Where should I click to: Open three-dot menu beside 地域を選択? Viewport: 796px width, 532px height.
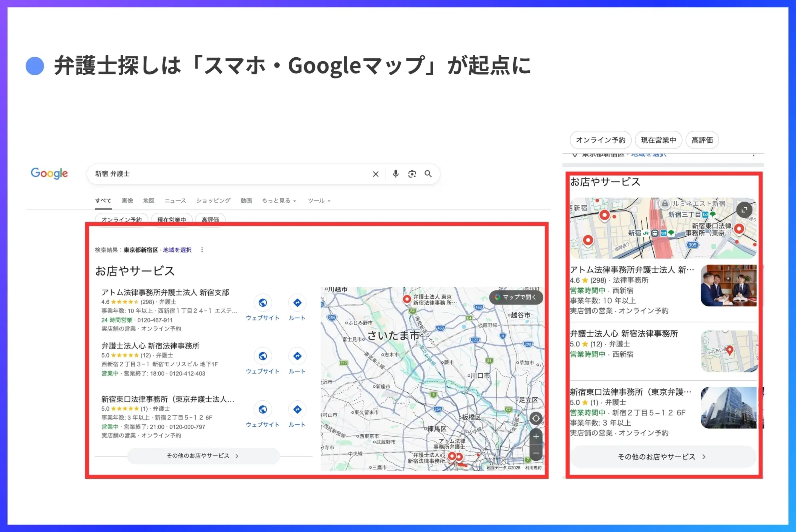pos(202,250)
